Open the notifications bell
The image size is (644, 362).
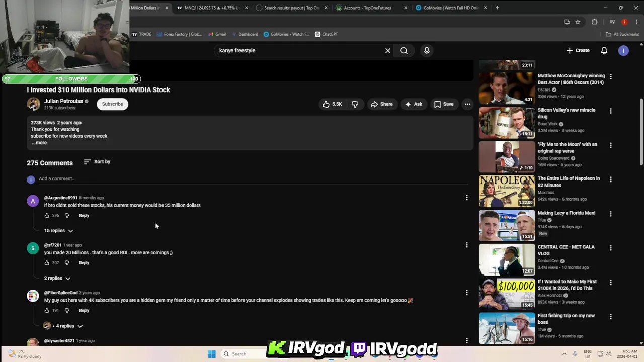[x=604, y=50]
